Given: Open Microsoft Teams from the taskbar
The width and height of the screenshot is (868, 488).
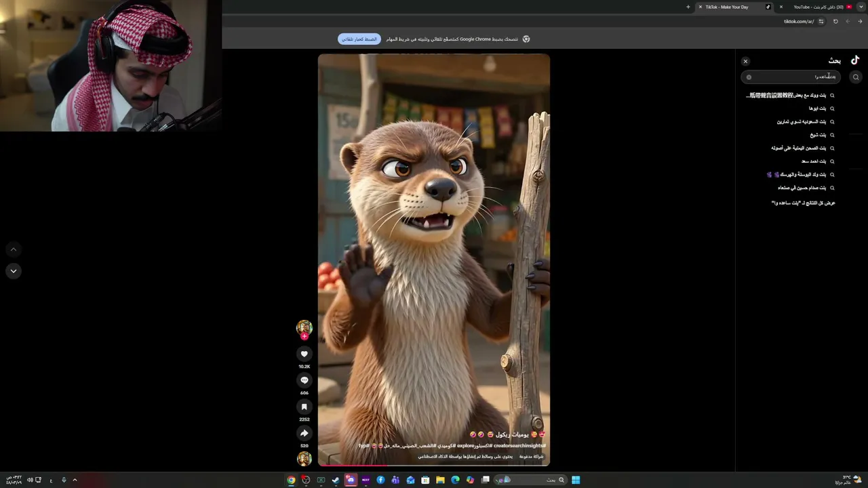Looking at the screenshot, I should 395,480.
